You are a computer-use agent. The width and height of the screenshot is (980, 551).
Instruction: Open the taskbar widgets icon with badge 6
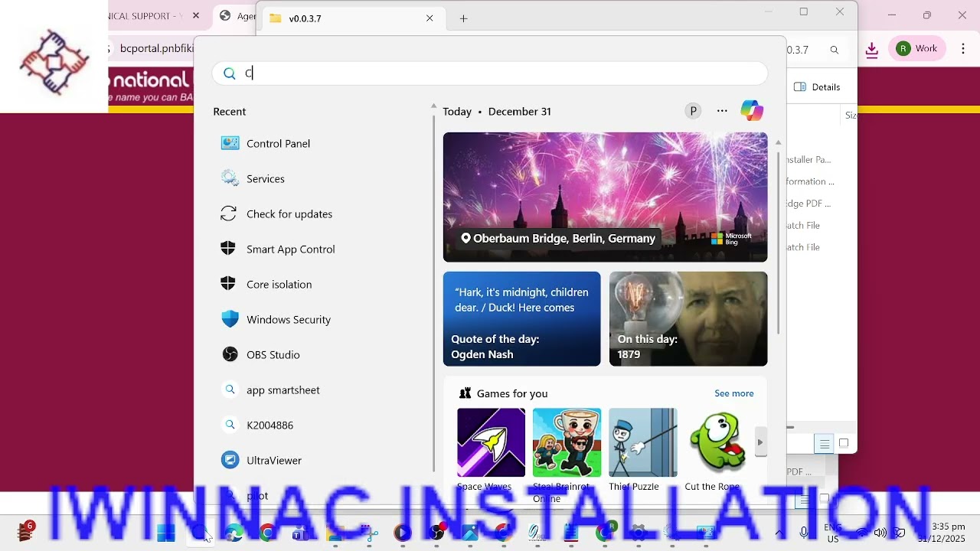coord(26,531)
